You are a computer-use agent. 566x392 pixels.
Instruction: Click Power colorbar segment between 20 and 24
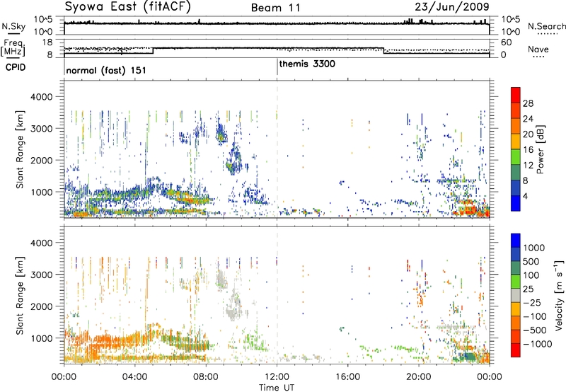(516, 126)
